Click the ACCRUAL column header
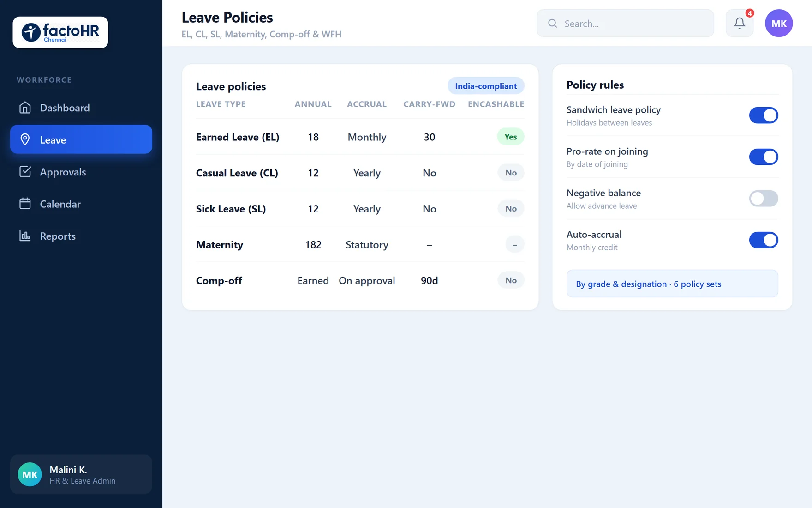This screenshot has height=508, width=812. pos(367,104)
